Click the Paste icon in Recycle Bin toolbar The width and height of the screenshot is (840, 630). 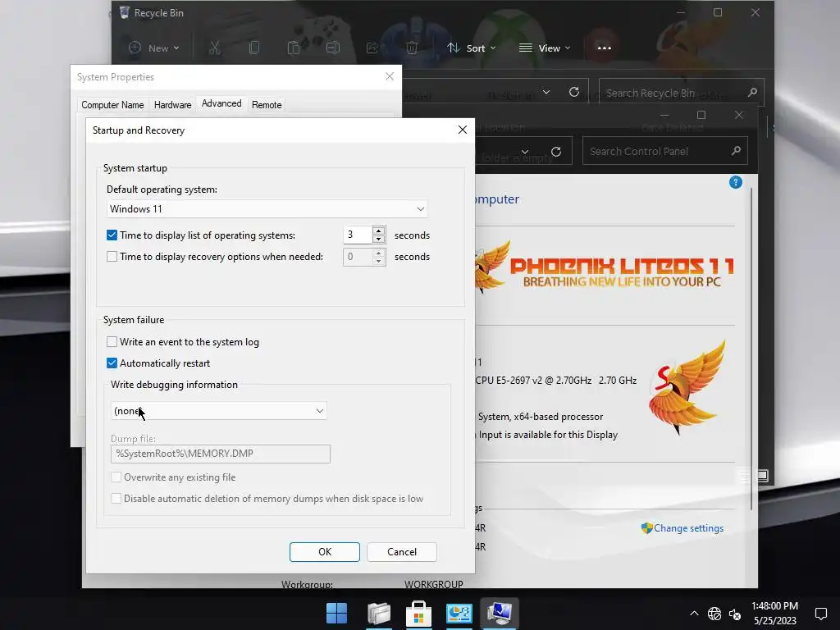tap(294, 48)
